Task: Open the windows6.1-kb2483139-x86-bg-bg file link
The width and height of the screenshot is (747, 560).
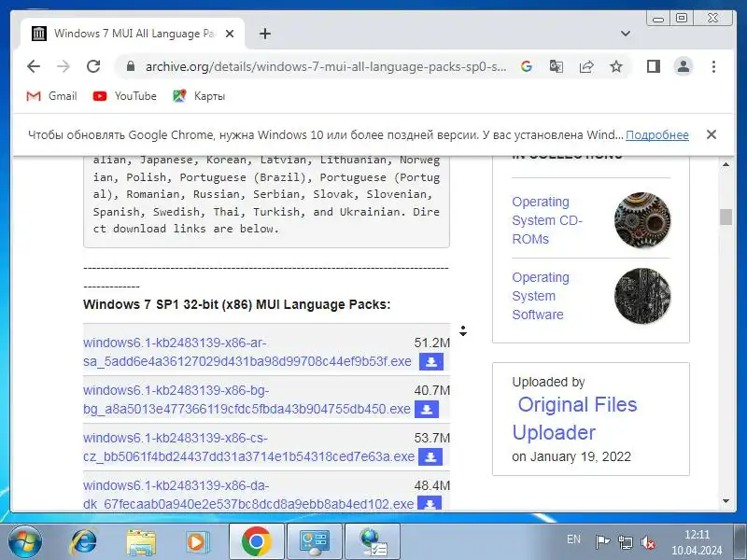Action: (247, 399)
